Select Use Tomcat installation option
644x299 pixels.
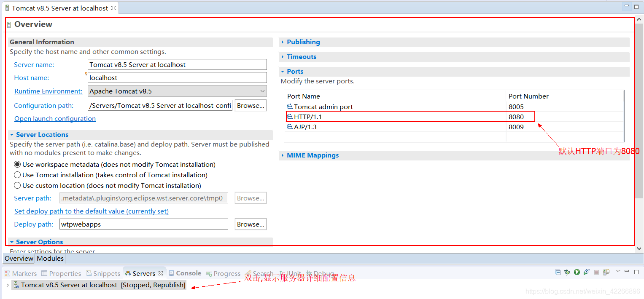17,175
